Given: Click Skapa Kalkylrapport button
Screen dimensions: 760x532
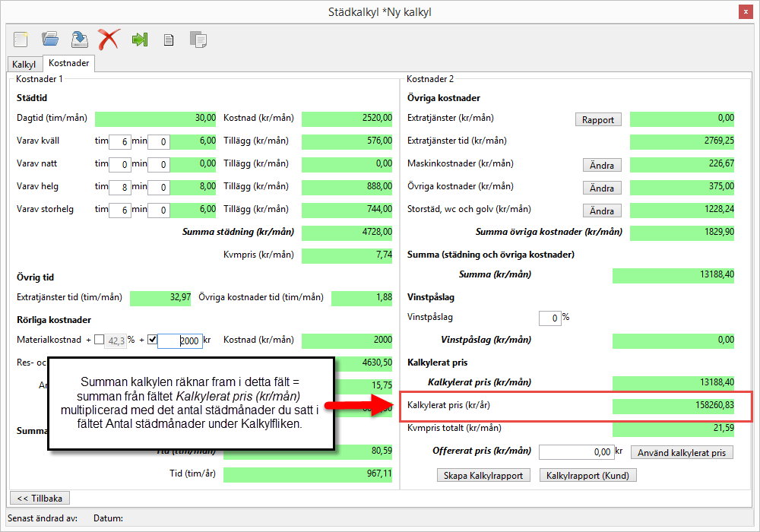Looking at the screenshot, I should [x=483, y=475].
